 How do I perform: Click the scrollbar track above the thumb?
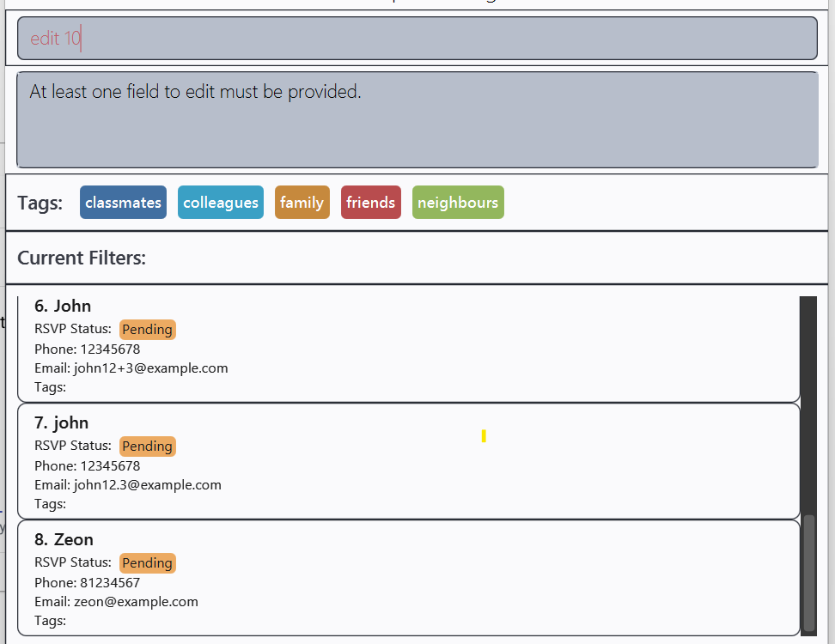pos(808,404)
